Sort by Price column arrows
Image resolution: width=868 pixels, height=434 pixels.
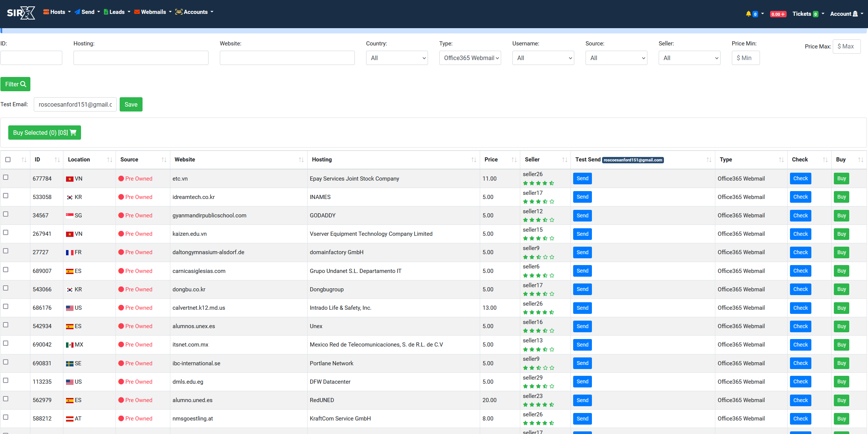pos(514,160)
